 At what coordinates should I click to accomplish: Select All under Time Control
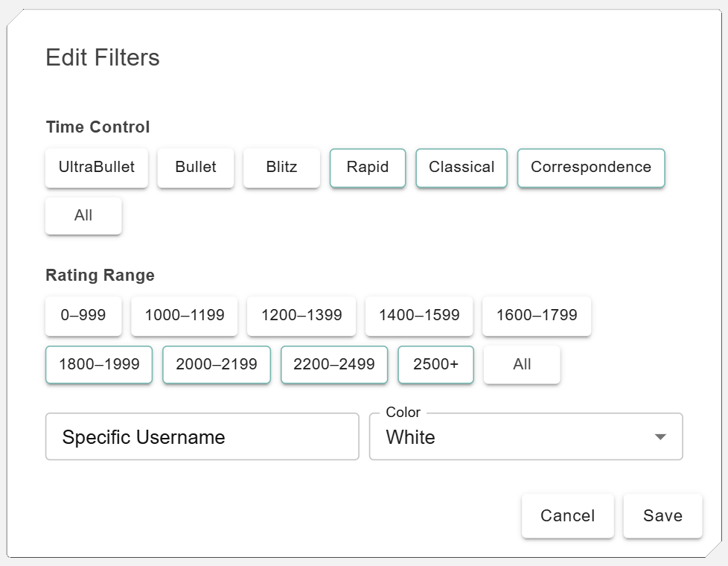[x=83, y=216]
